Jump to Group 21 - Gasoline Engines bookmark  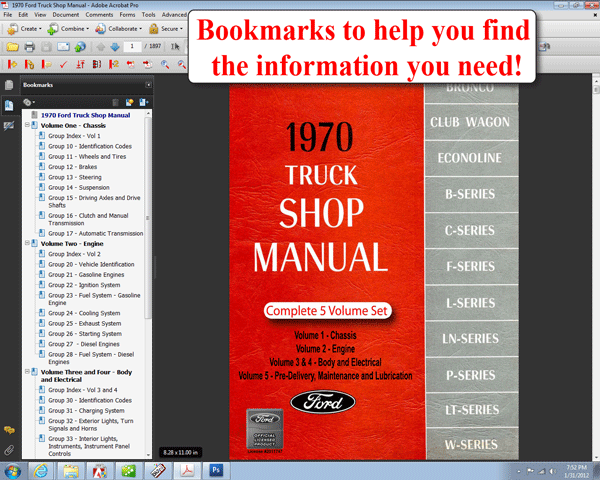pos(86,274)
